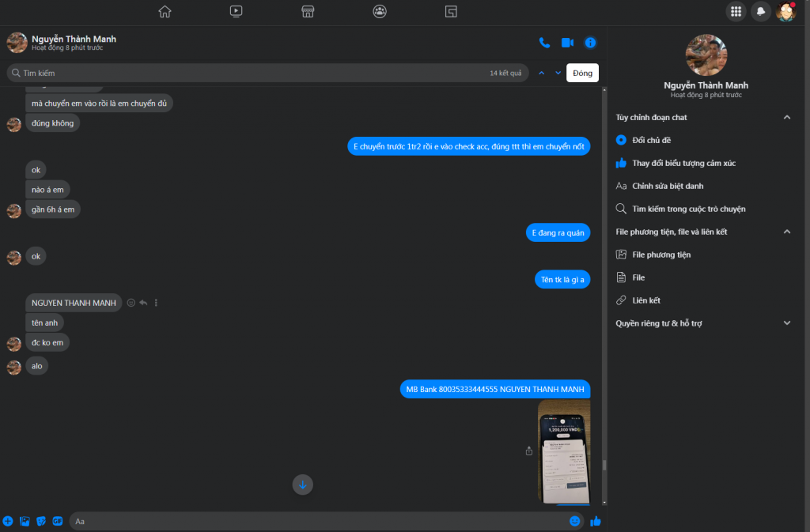Toggle the conversation info panel icon

[x=590, y=43]
